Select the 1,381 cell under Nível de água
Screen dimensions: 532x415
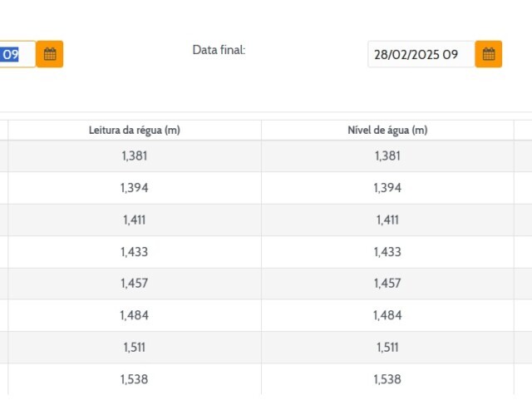tap(387, 156)
